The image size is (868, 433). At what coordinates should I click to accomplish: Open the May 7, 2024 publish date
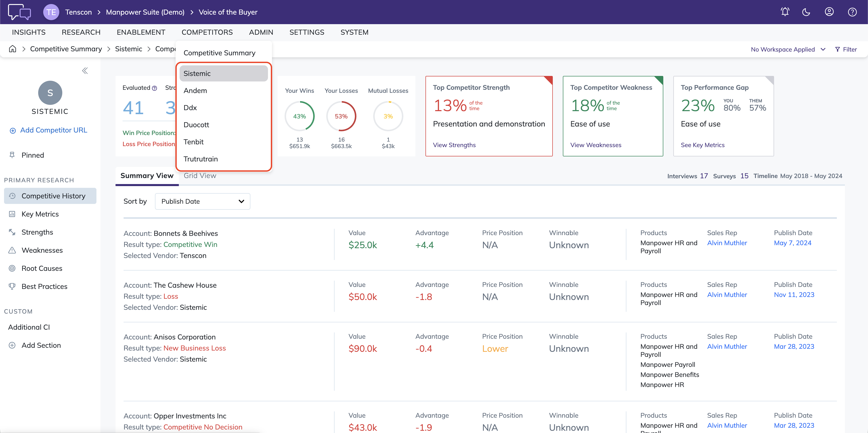coord(792,243)
